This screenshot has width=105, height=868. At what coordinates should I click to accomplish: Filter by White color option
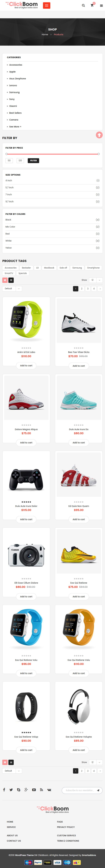[x=8, y=241]
